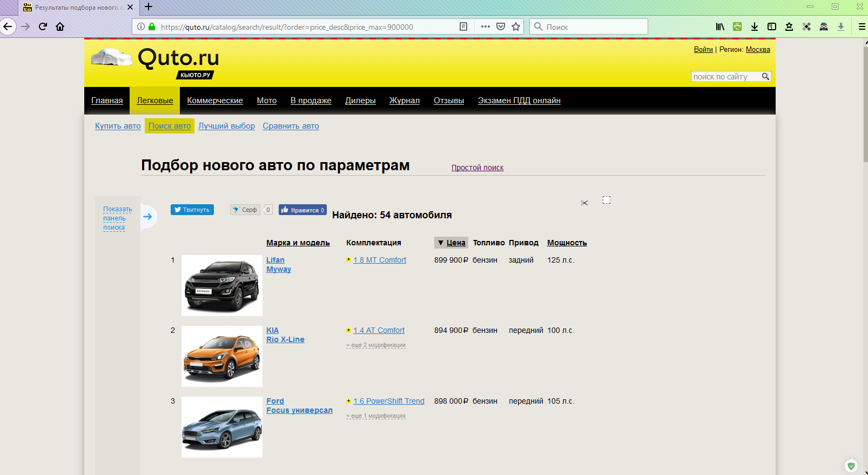Expand Ford's 1 more modification
The width and height of the screenshot is (868, 475).
tap(376, 416)
